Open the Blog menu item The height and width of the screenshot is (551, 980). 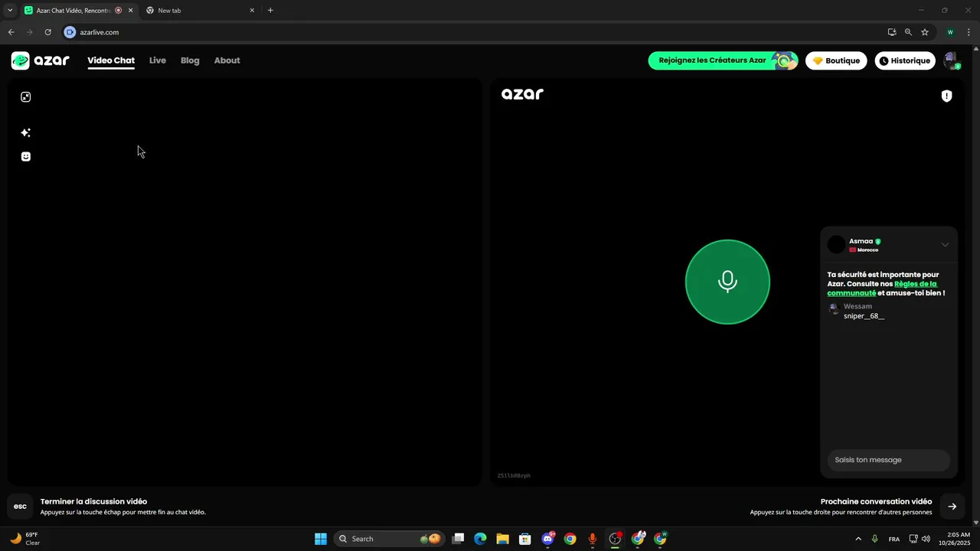coord(190,60)
